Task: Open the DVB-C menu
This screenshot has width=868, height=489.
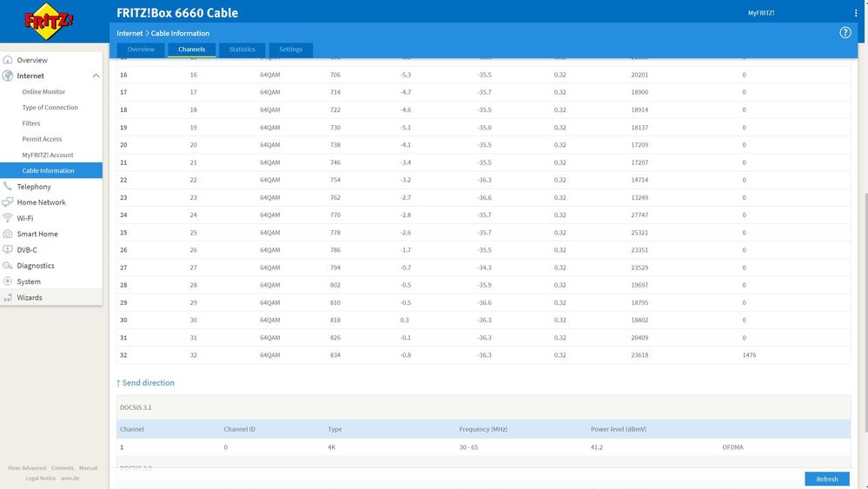Action: (x=27, y=250)
